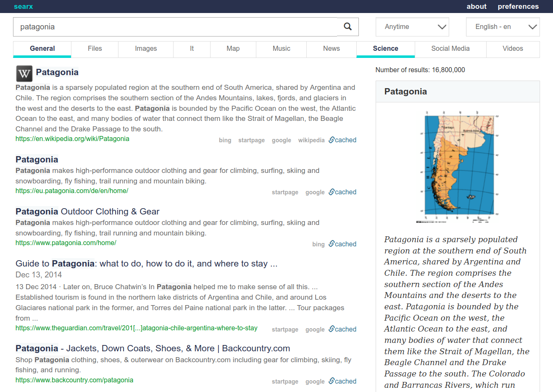This screenshot has height=392, width=553.
Task: Click google label on Backcountry result
Action: pos(315,382)
